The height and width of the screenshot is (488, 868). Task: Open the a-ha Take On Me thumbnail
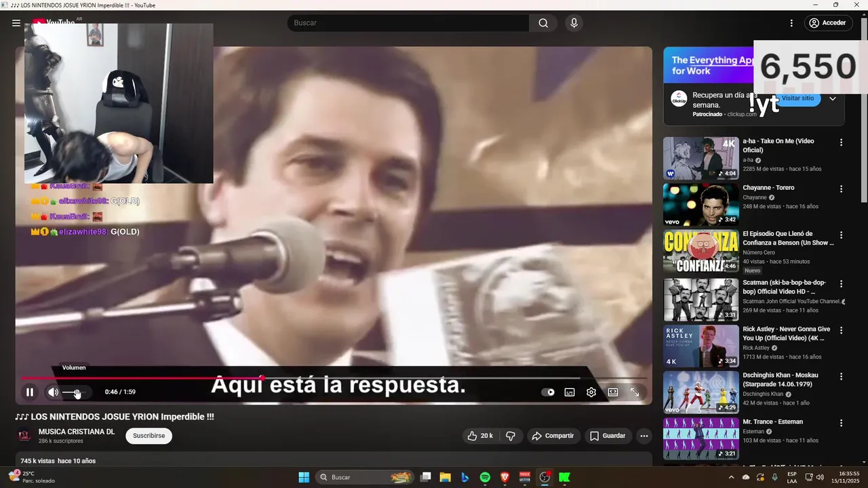tap(701, 158)
